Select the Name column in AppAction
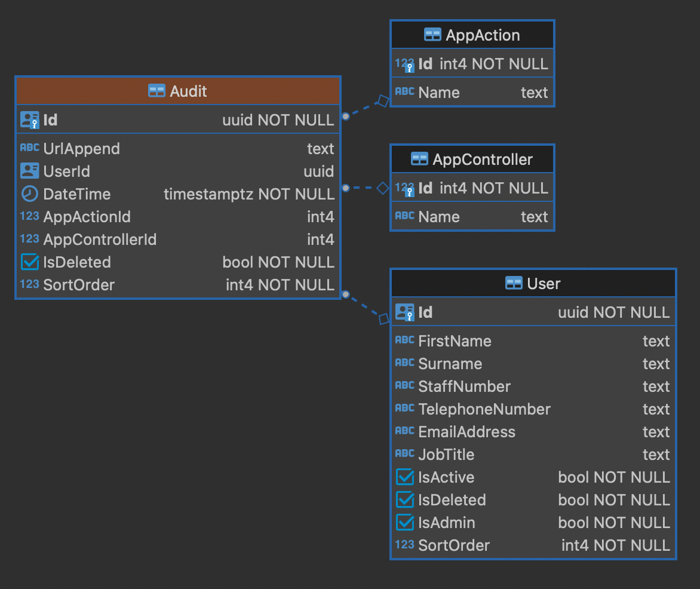The image size is (700, 589). pos(439,93)
